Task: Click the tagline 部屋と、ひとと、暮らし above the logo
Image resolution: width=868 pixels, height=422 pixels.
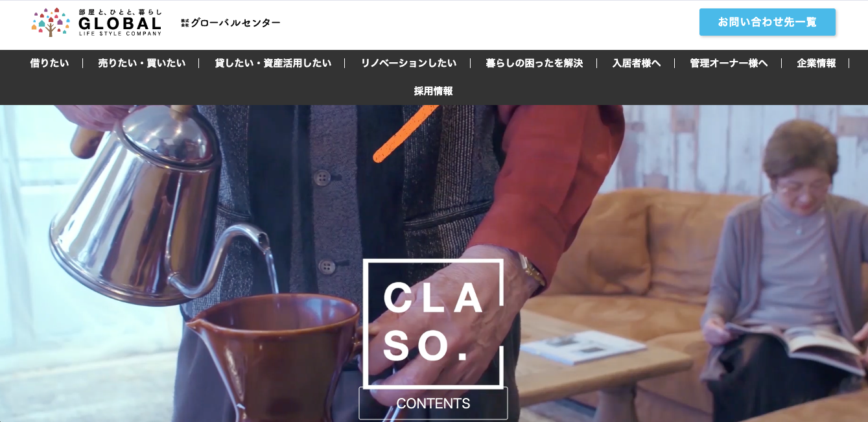Action: pyautogui.click(x=119, y=12)
